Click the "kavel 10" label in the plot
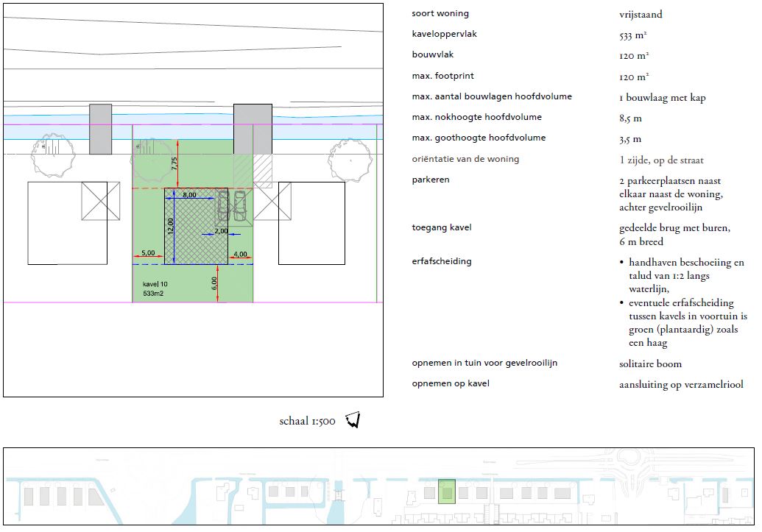 [x=156, y=283]
